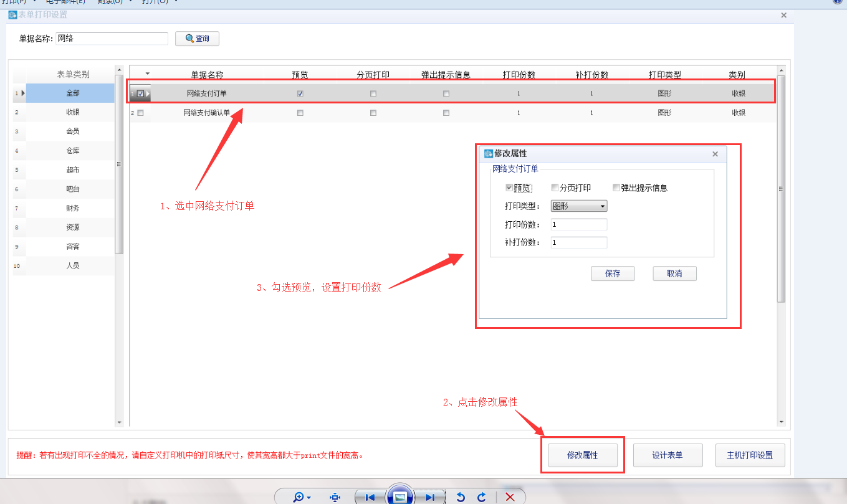Open the table header select-all dropdown arrow
This screenshot has width=847, height=504.
point(148,74)
